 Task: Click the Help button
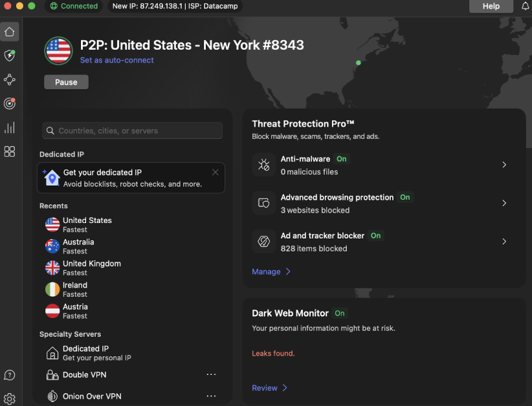pos(491,6)
